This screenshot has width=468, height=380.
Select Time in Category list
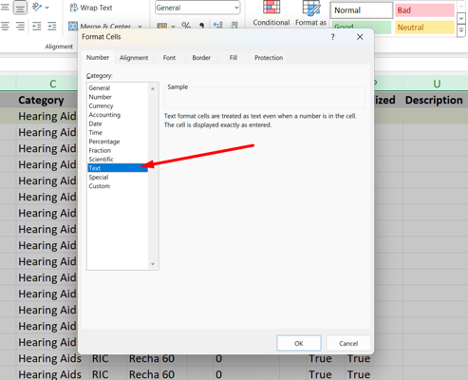tap(118, 132)
